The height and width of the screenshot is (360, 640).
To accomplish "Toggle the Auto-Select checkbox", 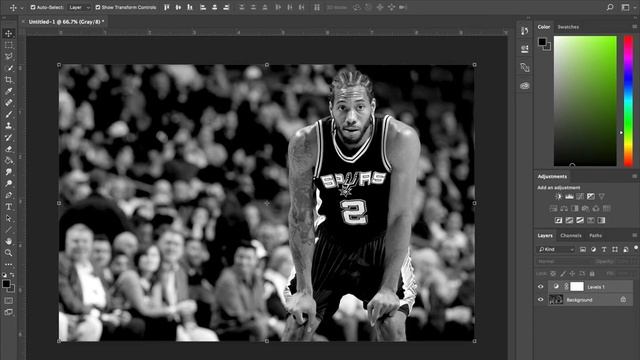I will [x=33, y=7].
